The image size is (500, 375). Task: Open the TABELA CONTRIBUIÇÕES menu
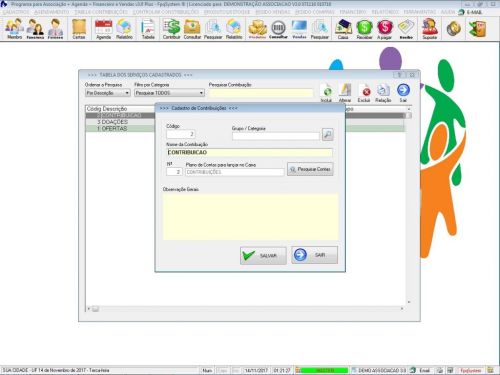(101, 12)
